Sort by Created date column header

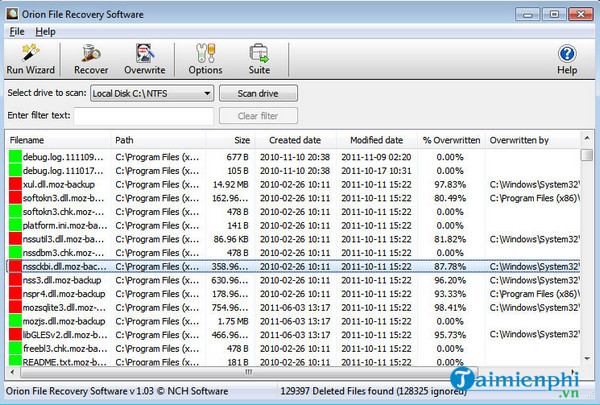coord(295,140)
